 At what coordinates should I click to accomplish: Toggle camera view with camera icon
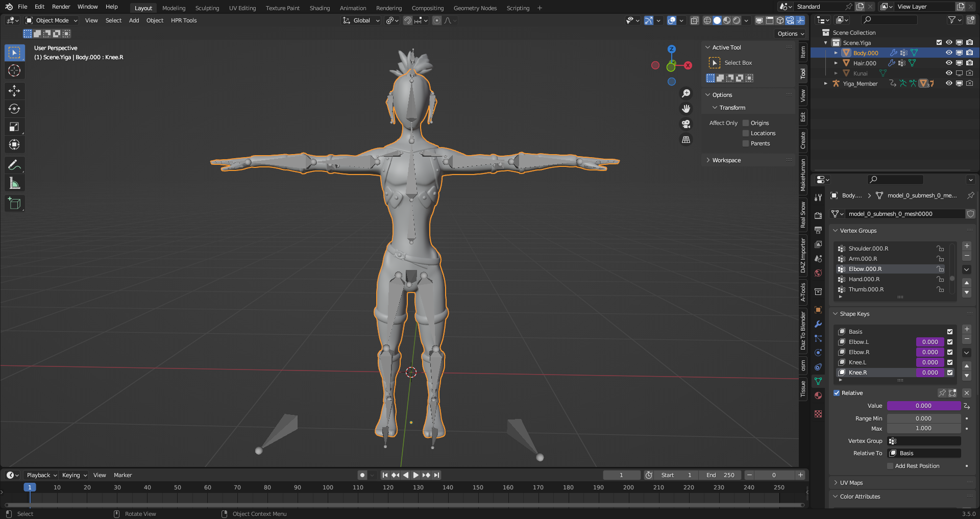[686, 124]
